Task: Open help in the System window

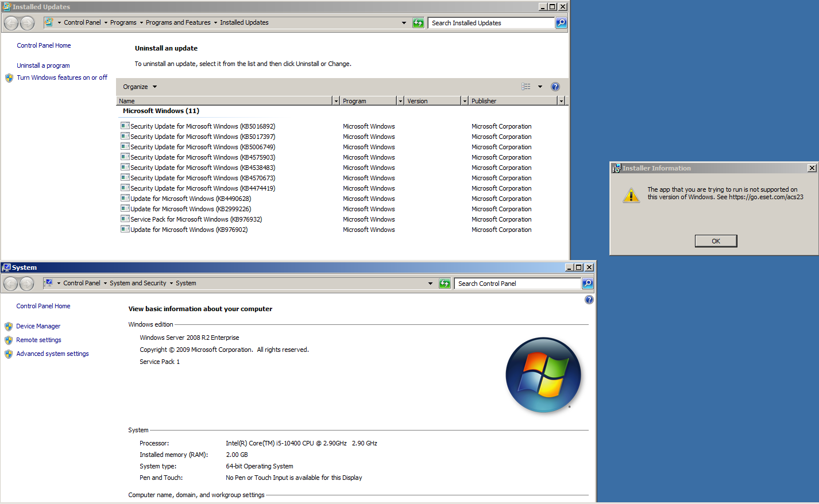Action: 589,300
